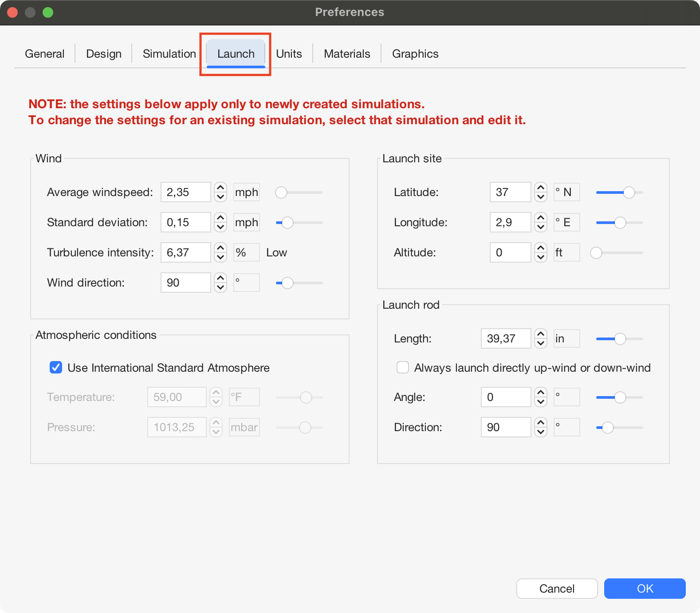Enable Always launch directly up-wind or down-wind
Image resolution: width=700 pixels, height=613 pixels.
[403, 368]
